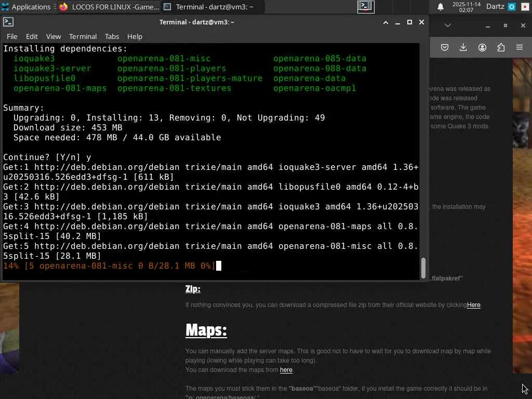
Task: Click the 'Zip:' heading on the webpage
Action: 193,289
